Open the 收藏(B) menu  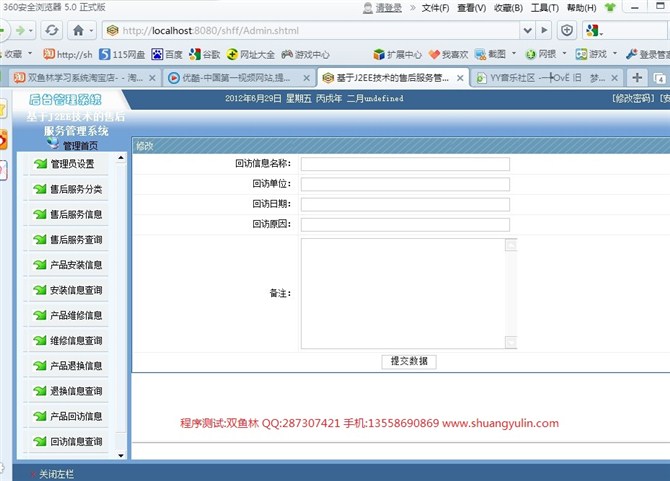(x=508, y=8)
